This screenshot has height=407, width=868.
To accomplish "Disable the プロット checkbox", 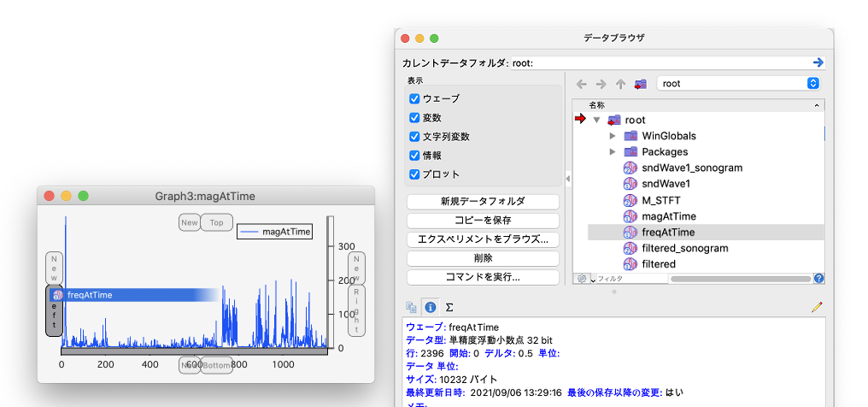I will coord(415,174).
